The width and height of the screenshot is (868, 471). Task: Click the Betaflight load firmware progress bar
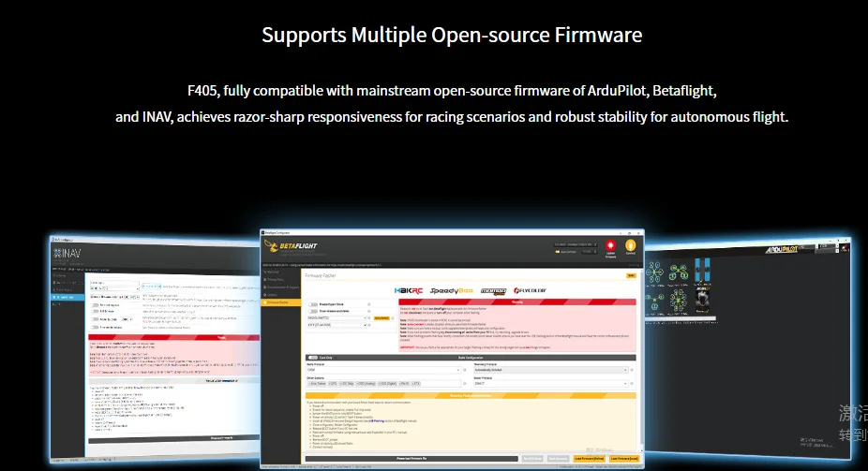pyautogui.click(x=412, y=458)
